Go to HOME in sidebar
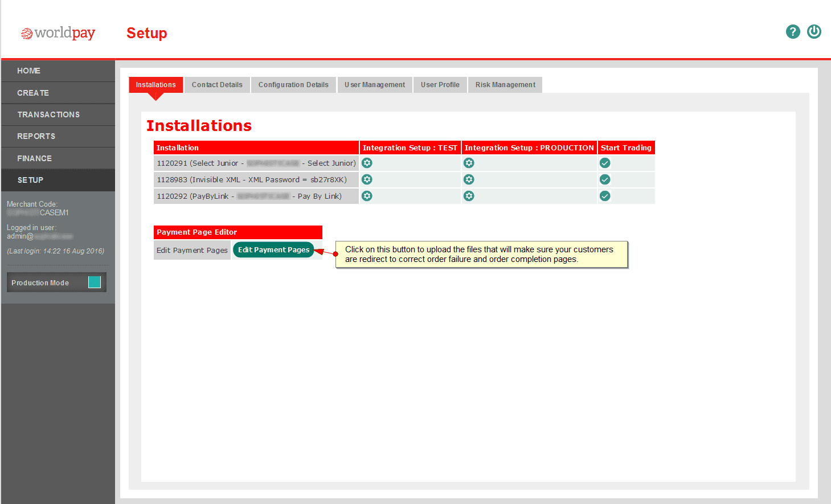Image resolution: width=831 pixels, height=504 pixels. 58,71
